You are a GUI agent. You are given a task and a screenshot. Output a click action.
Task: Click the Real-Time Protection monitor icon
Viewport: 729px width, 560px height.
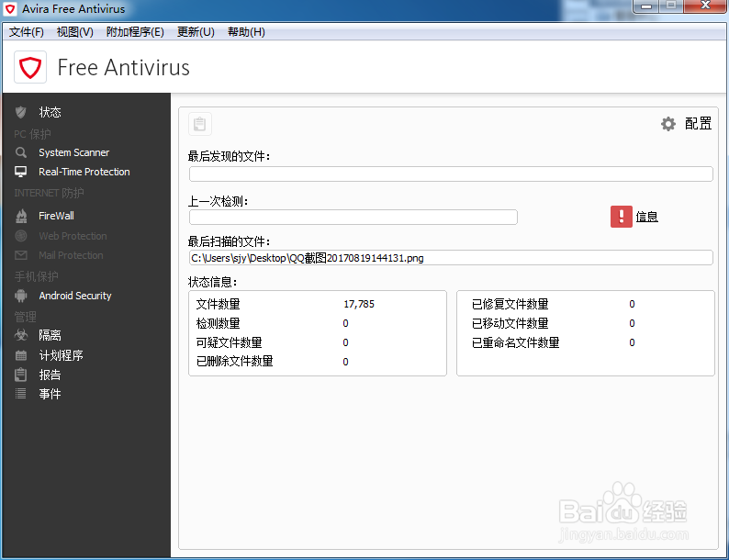pos(20,172)
